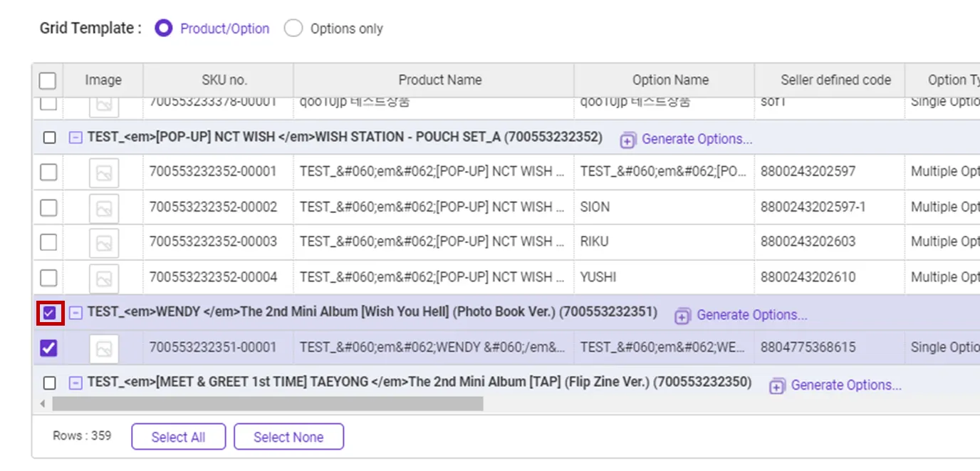The height and width of the screenshot is (471, 980).
Task: Click image placeholder icon for SKU 700553232352-00001
Action: pos(104,172)
